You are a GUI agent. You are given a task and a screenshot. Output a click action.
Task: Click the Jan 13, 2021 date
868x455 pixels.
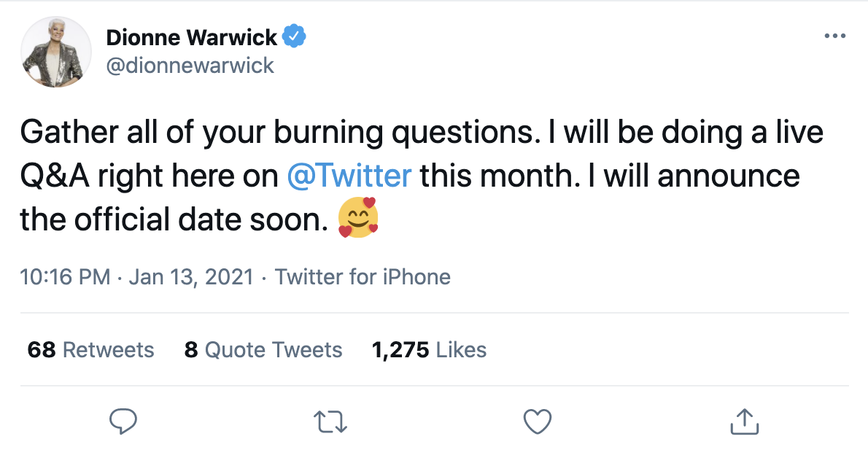coord(191,277)
